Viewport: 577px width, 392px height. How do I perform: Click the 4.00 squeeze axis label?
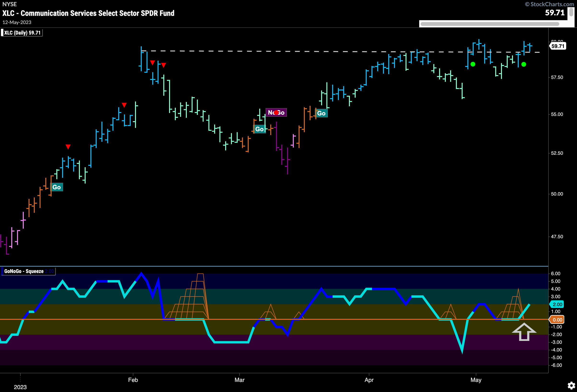[556, 289]
